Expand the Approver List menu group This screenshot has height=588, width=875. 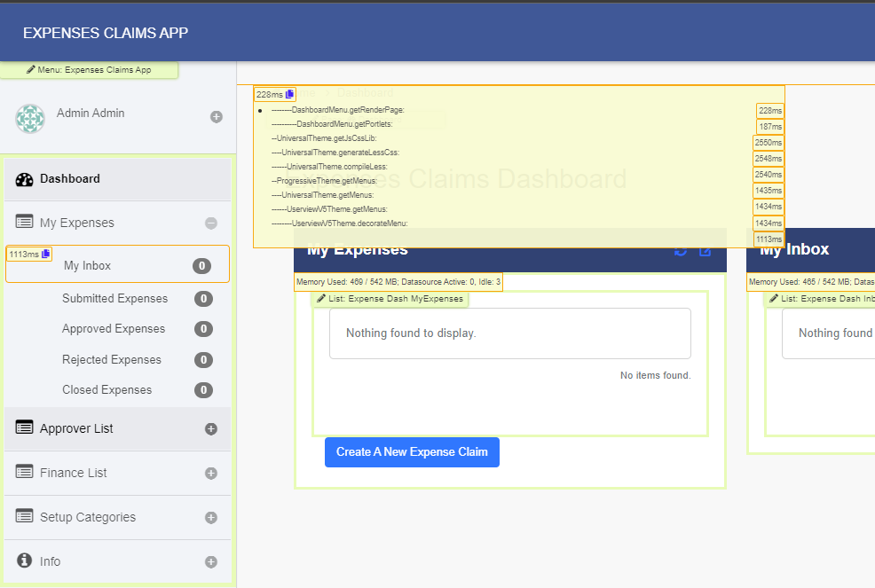[x=211, y=429]
